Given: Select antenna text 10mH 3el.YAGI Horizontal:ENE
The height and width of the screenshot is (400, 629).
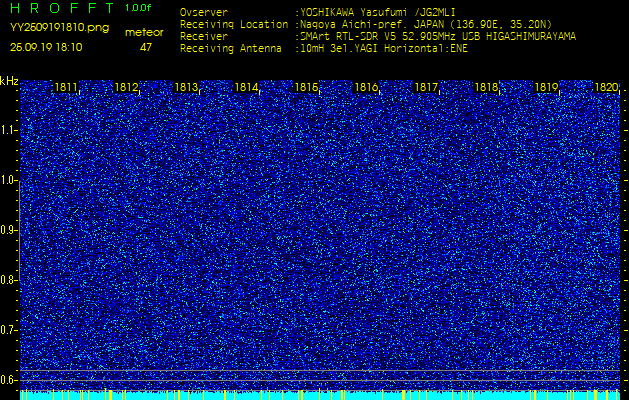Looking at the screenshot, I should pyautogui.click(x=383, y=49).
